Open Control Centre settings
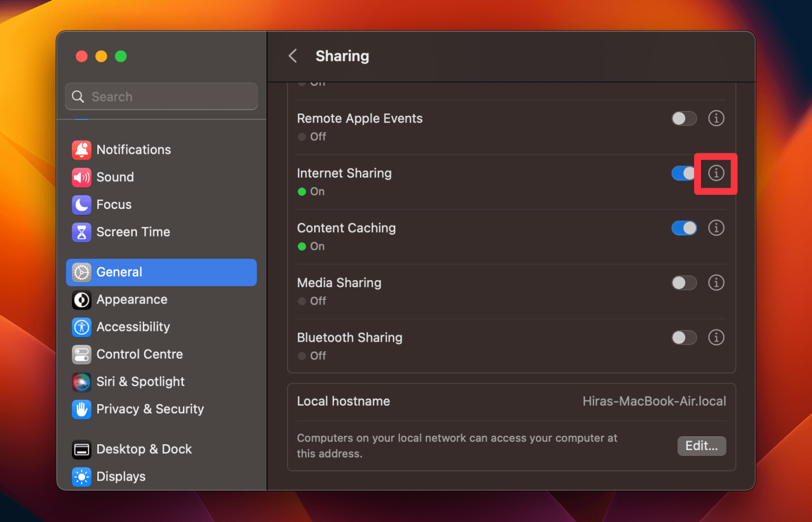This screenshot has width=812, height=522. pyautogui.click(x=140, y=354)
